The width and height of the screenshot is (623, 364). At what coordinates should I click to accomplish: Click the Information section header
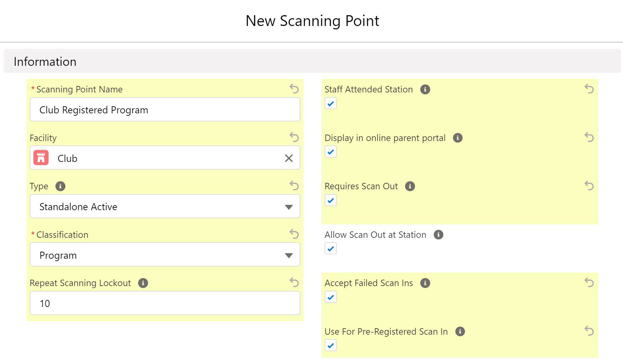[45, 61]
